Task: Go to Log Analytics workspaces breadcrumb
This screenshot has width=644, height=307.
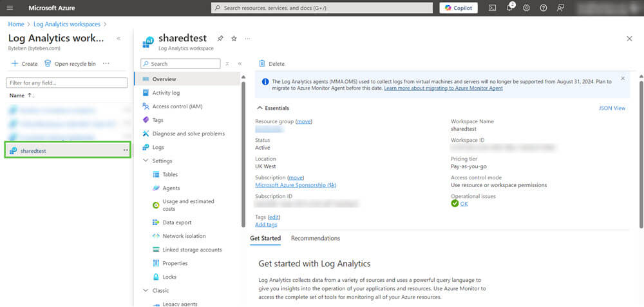Action: click(67, 25)
